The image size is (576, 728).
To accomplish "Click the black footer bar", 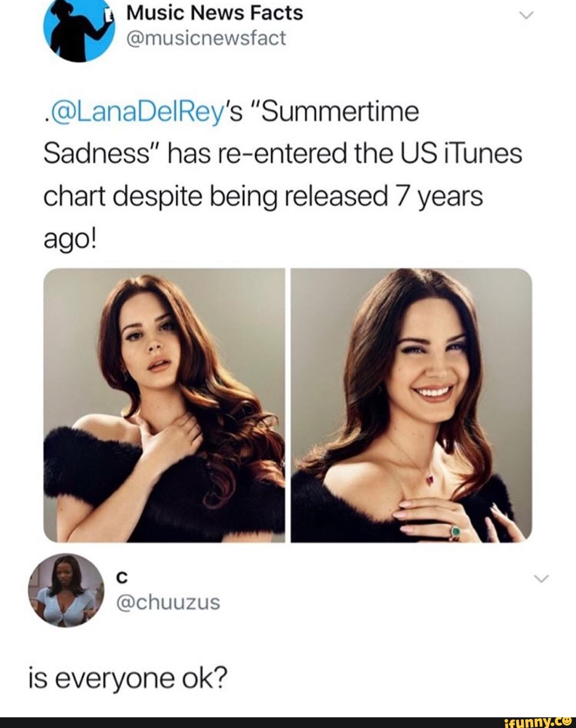I will 288,722.
